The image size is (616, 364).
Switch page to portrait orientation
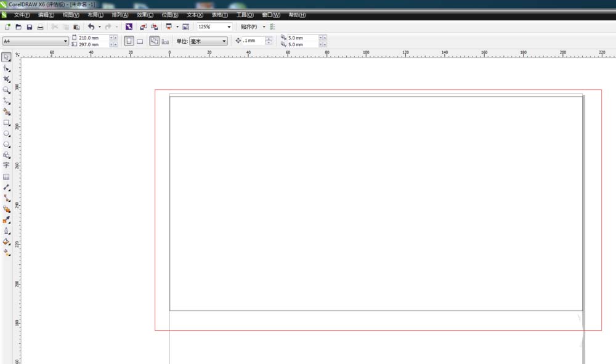pos(129,41)
